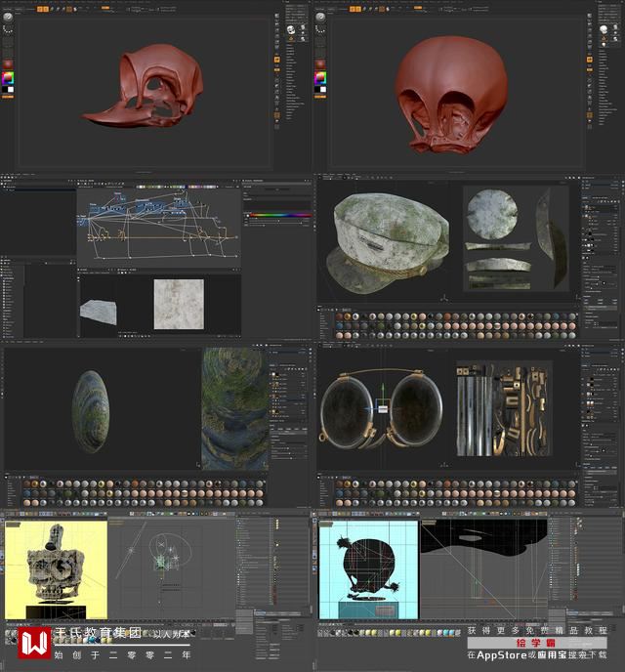Open brush picker in rear-view skull ZBrush window
The height and width of the screenshot is (672, 625).
320,18
